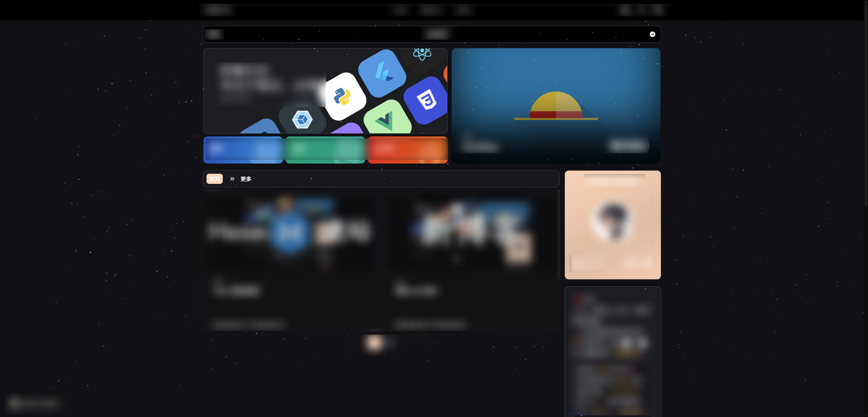Screen dimensions: 868x417
Task: Open the orange-red category card
Action: pos(408,150)
